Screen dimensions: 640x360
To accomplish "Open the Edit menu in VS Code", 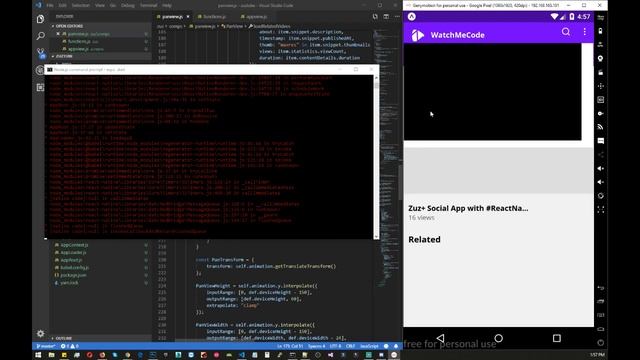I will tap(62, 5).
